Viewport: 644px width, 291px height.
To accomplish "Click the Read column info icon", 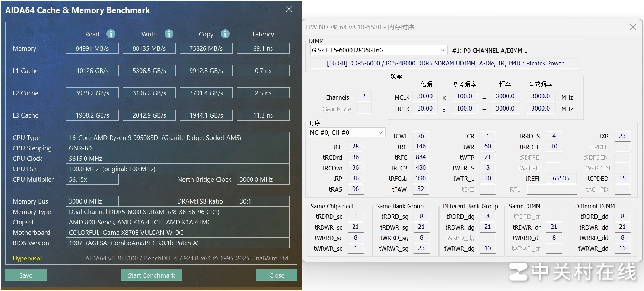I will [x=111, y=34].
